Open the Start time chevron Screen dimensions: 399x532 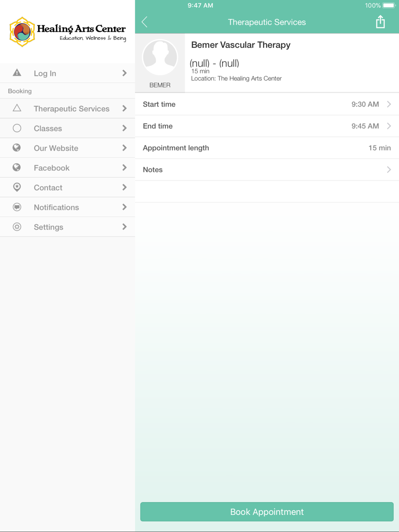[x=389, y=104]
